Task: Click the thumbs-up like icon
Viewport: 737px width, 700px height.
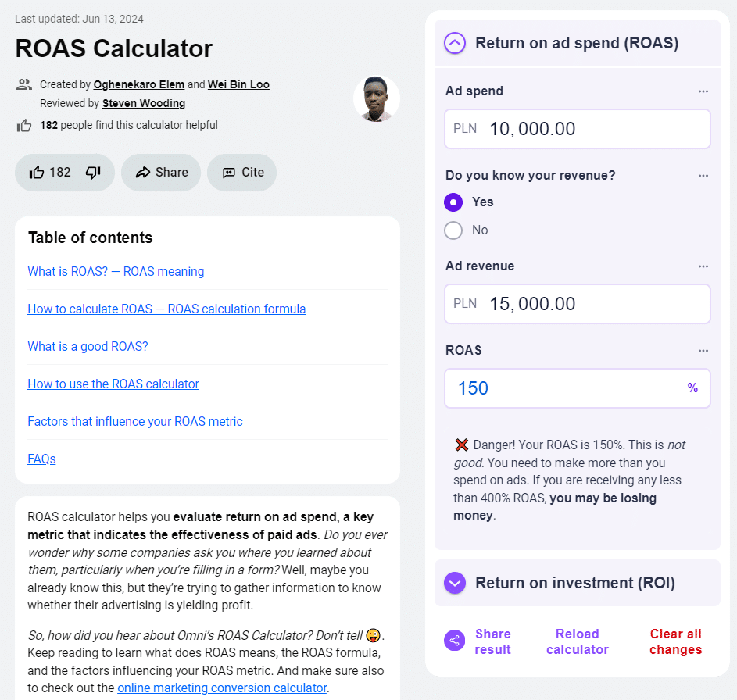Action: tap(37, 173)
